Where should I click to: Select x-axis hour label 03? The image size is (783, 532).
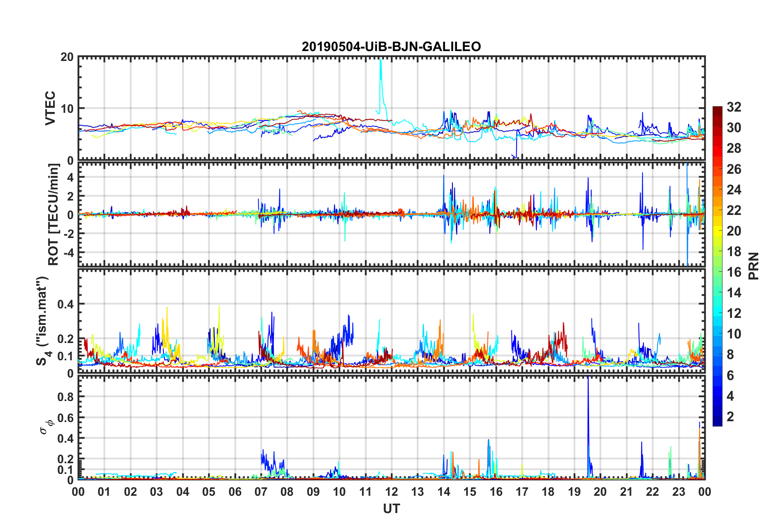tap(156, 492)
